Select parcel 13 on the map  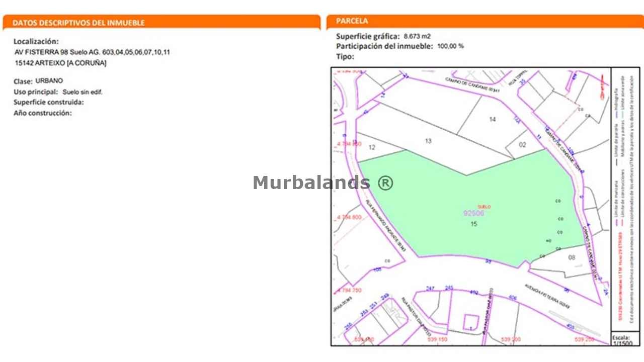pos(428,141)
